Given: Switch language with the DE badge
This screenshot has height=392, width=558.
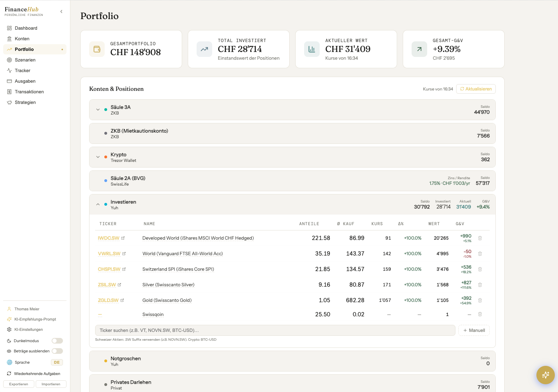Looking at the screenshot, I should [x=57, y=362].
